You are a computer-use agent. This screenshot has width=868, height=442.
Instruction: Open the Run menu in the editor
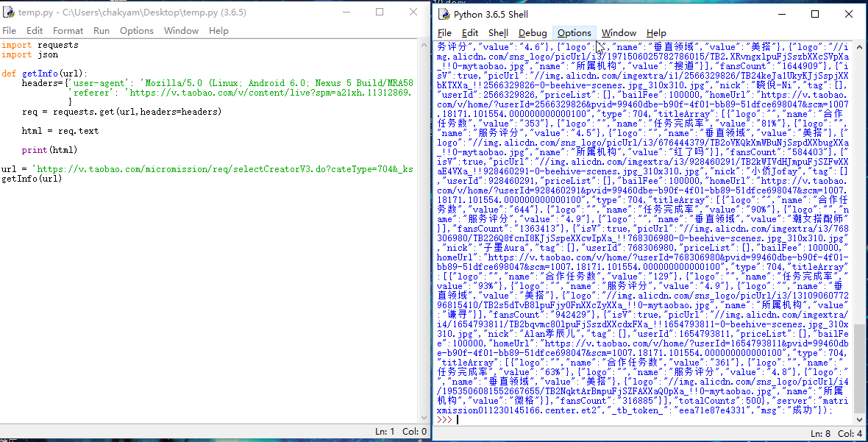[102, 31]
